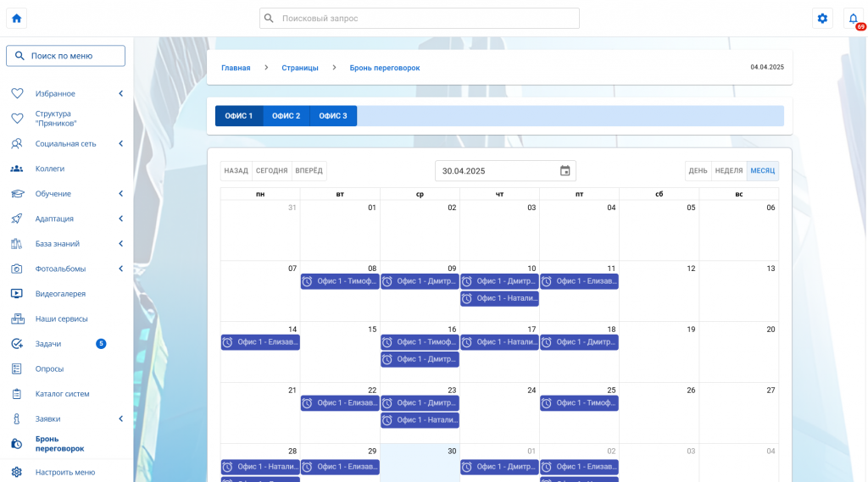Switch calendar to Неделя view
This screenshot has height=482, width=868.
coord(728,171)
